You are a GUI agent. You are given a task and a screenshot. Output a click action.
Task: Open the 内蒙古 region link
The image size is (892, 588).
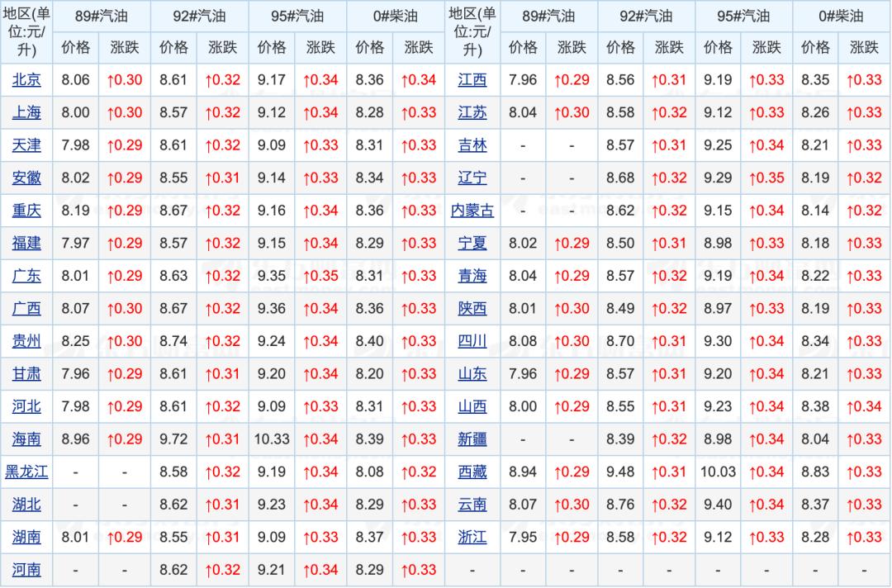(x=472, y=211)
